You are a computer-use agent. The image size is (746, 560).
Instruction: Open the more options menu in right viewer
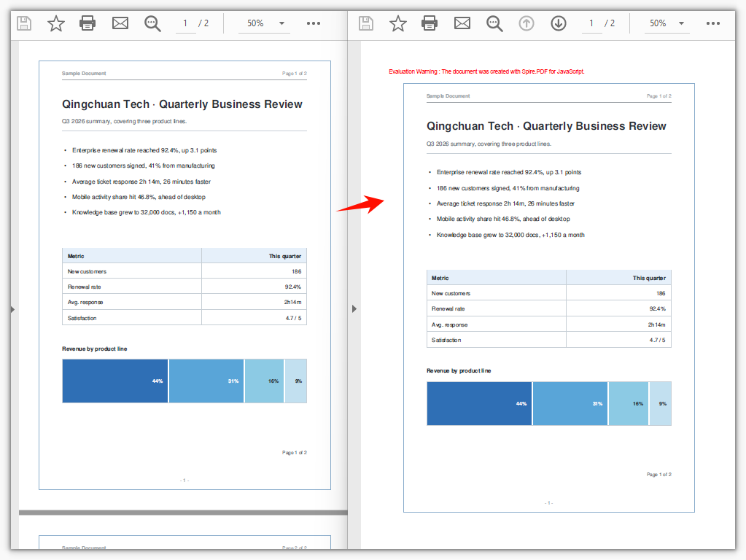pos(713,23)
